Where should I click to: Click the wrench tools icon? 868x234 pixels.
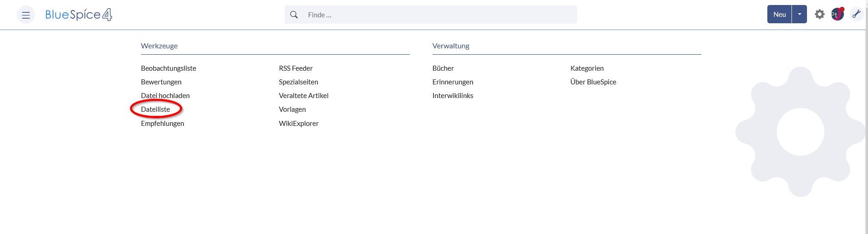tap(857, 14)
